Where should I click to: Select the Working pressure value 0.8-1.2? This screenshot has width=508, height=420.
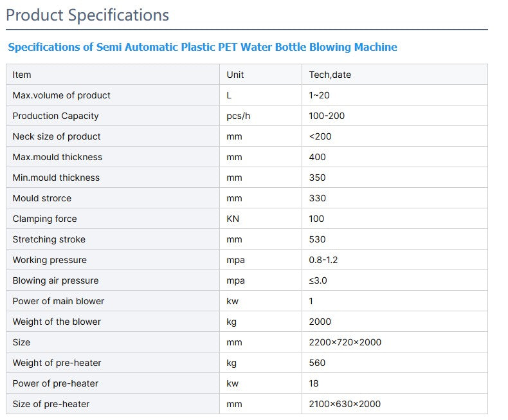323,260
